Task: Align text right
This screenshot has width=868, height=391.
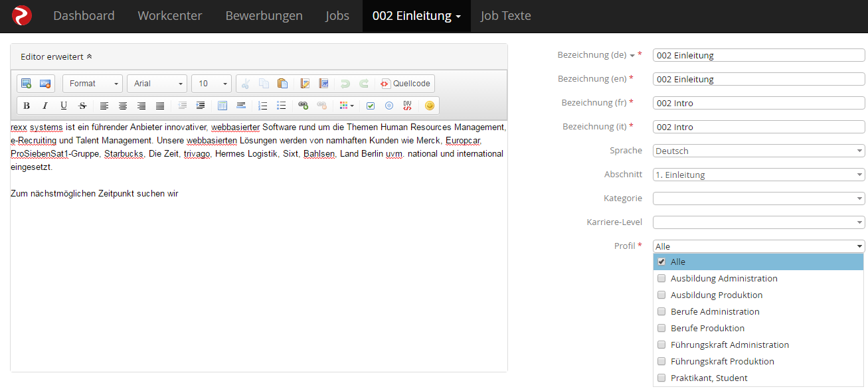Action: pos(141,106)
